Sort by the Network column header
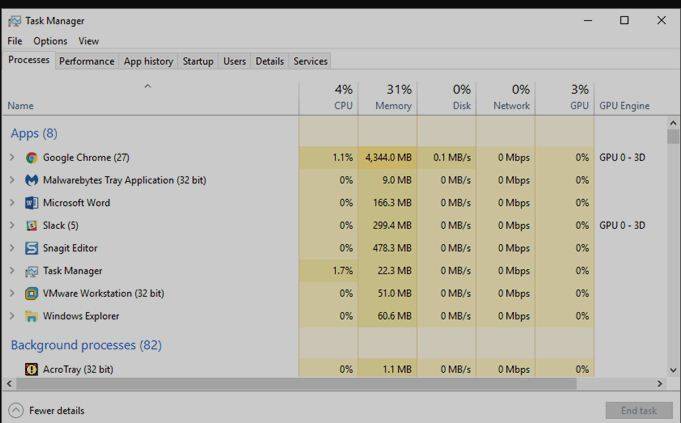Image resolution: width=681 pixels, height=423 pixels. tap(506, 98)
